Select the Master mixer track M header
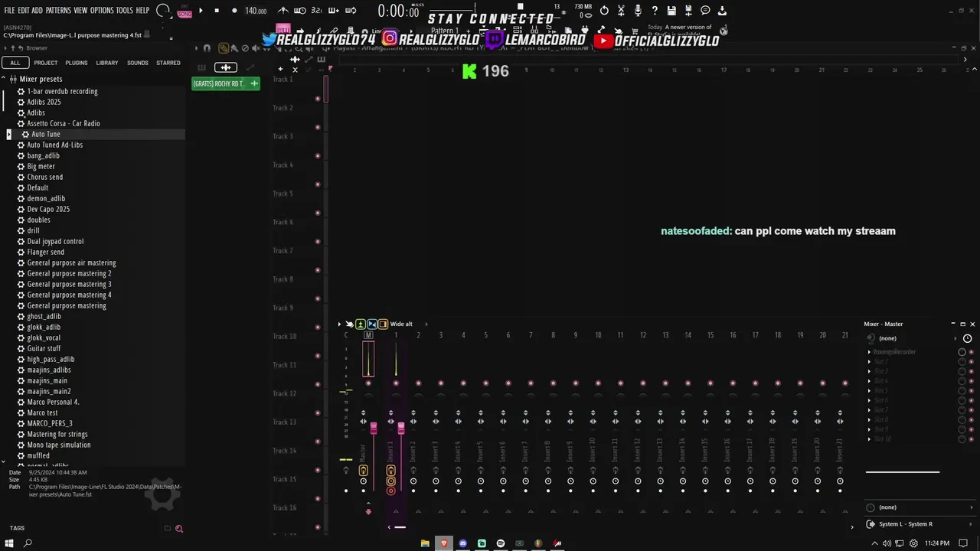Image resolution: width=980 pixels, height=551 pixels. click(x=368, y=335)
